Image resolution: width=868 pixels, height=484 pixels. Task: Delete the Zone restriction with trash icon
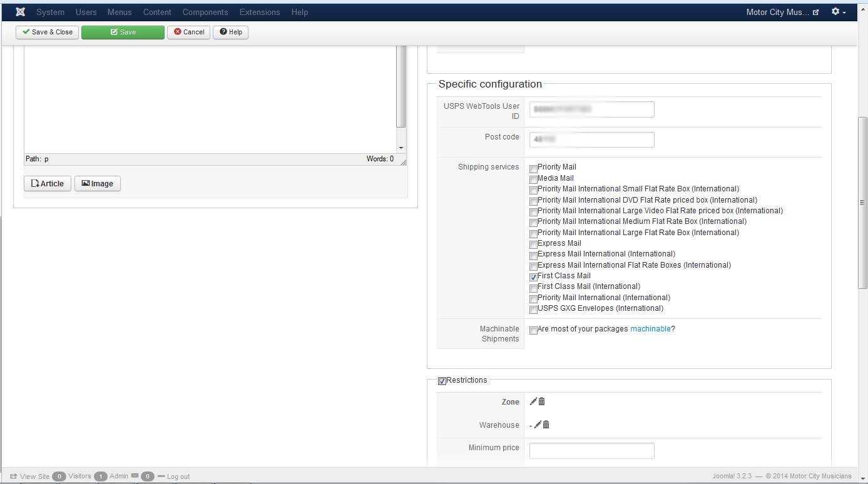coord(542,401)
